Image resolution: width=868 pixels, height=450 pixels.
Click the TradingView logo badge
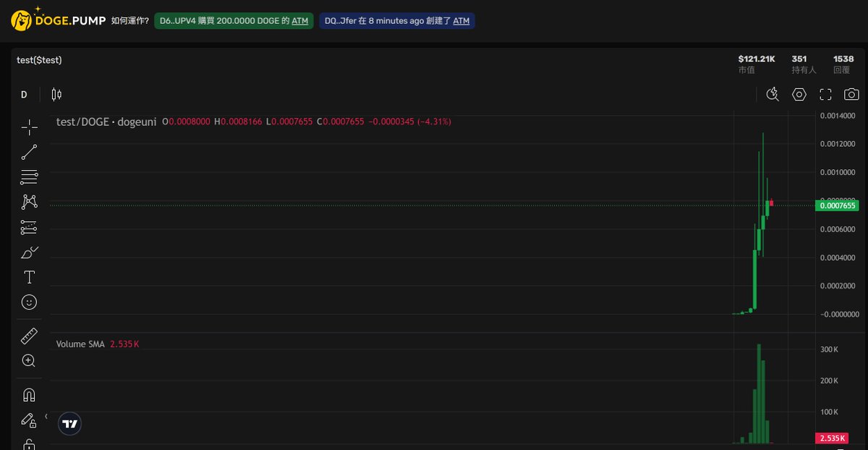pyautogui.click(x=69, y=424)
